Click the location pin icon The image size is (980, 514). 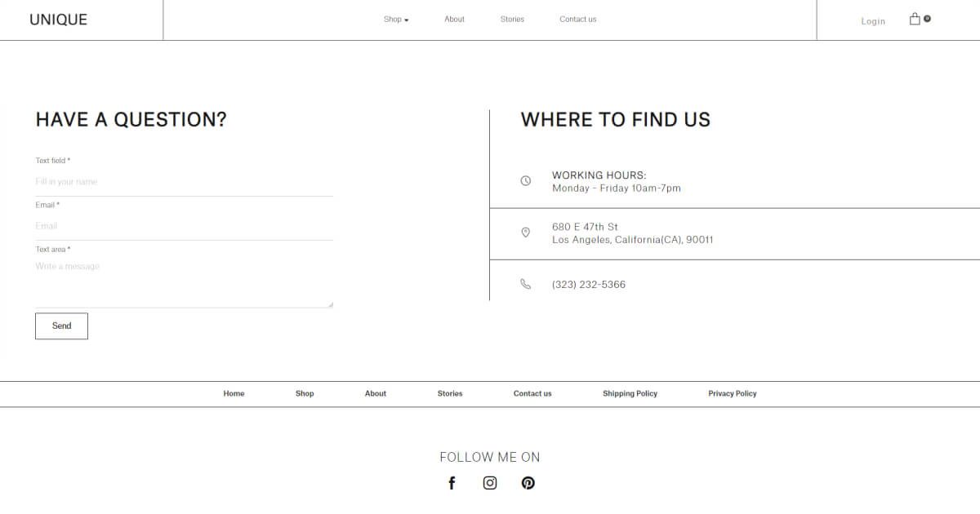click(526, 233)
